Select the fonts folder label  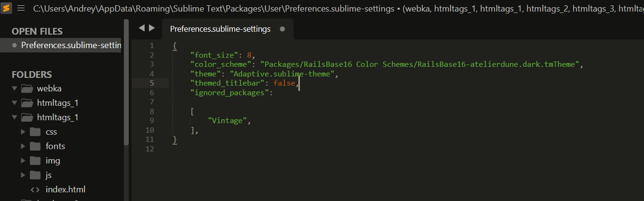coord(55,146)
